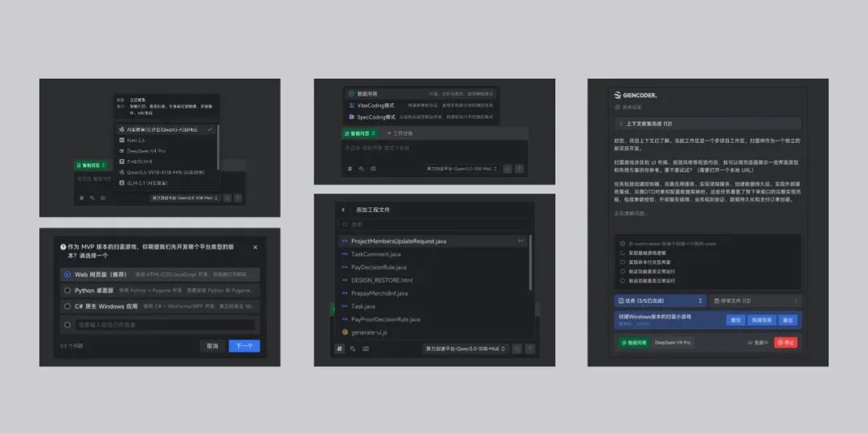Click the collapse icon on 任务 tab

tap(700, 300)
